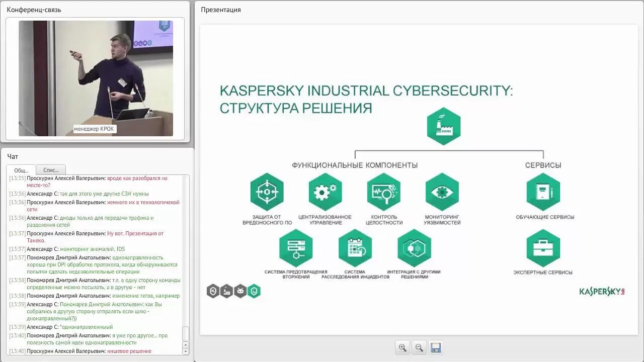Switch to the 'Общ...' chat tab
Viewport: 644px width, 362px height.
[x=21, y=170]
